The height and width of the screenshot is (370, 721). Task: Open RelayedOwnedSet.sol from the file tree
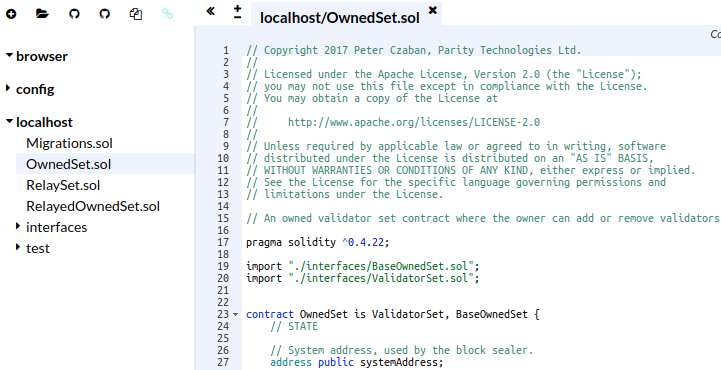pyautogui.click(x=93, y=206)
